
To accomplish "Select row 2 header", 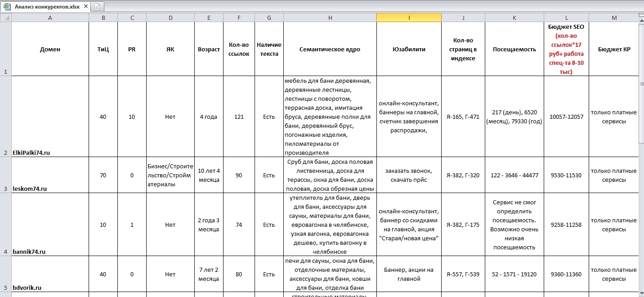I will pyautogui.click(x=5, y=117).
